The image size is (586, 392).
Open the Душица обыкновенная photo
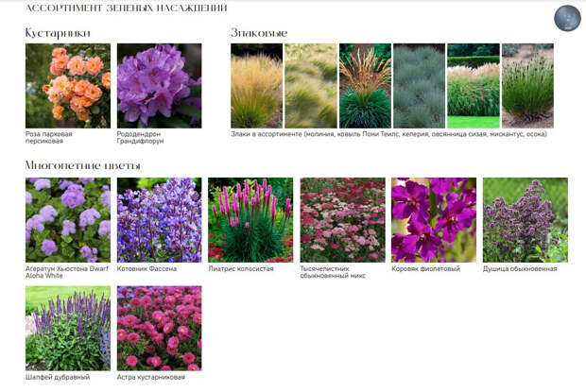(526, 220)
